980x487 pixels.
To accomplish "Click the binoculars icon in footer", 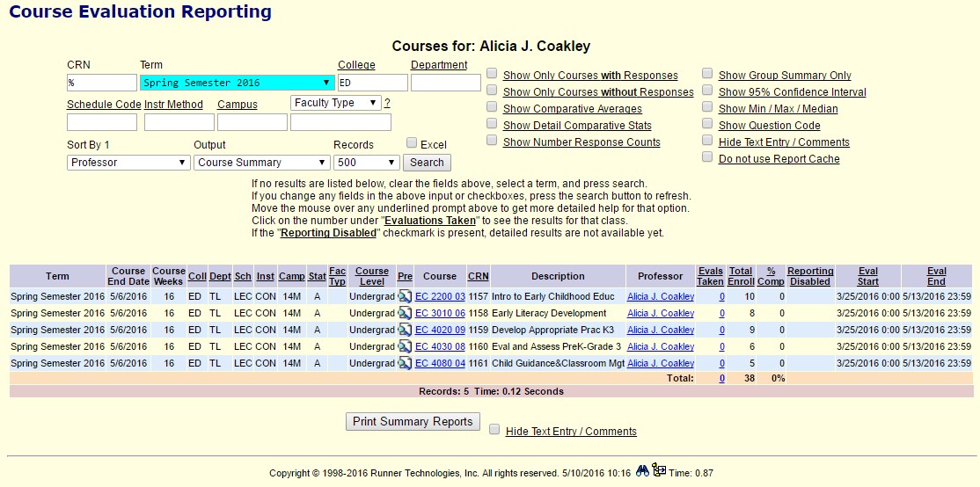I will click(x=642, y=471).
